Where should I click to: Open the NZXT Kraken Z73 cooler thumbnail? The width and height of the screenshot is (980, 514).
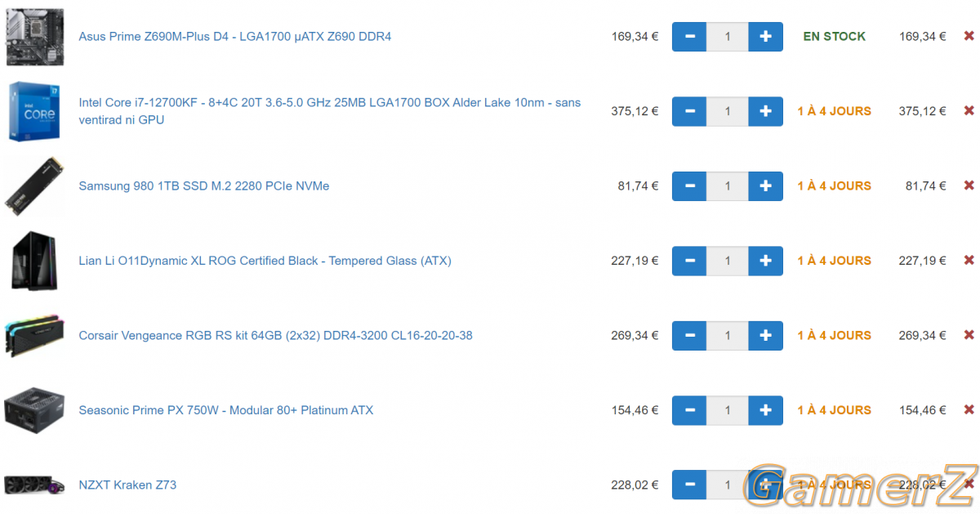tap(33, 485)
